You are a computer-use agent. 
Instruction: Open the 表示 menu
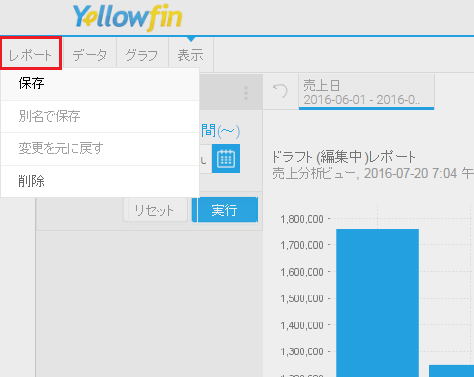[x=191, y=55]
